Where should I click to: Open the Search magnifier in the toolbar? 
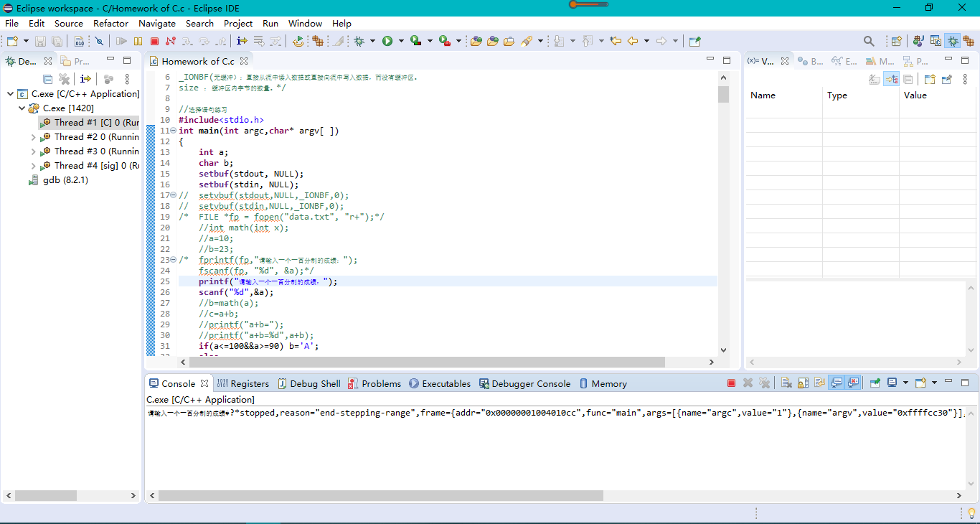point(869,41)
